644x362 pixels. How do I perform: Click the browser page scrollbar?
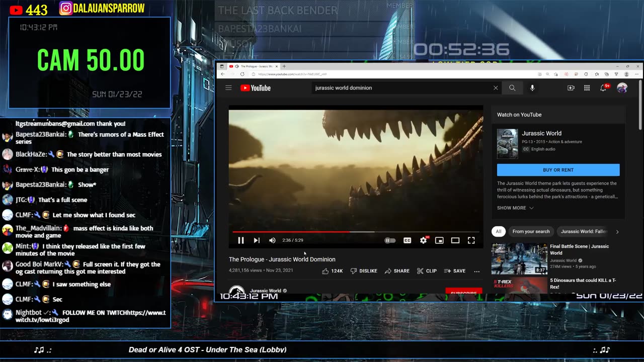(640, 106)
